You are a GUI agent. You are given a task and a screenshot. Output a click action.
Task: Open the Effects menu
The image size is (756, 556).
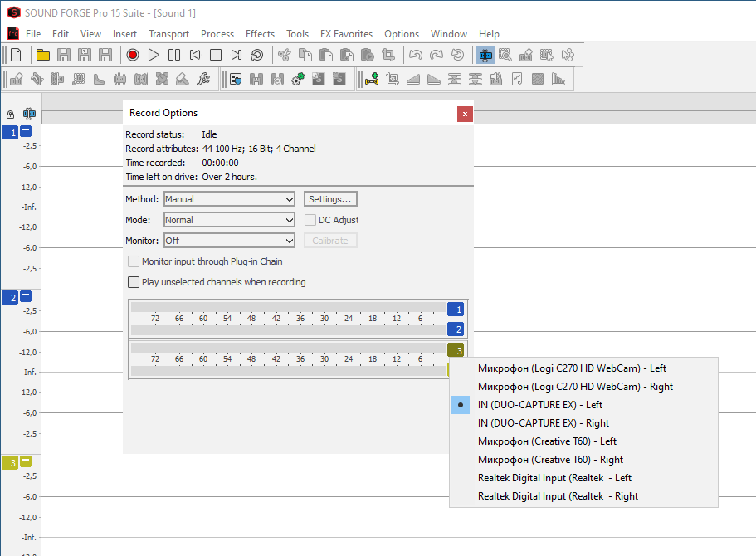(x=260, y=34)
